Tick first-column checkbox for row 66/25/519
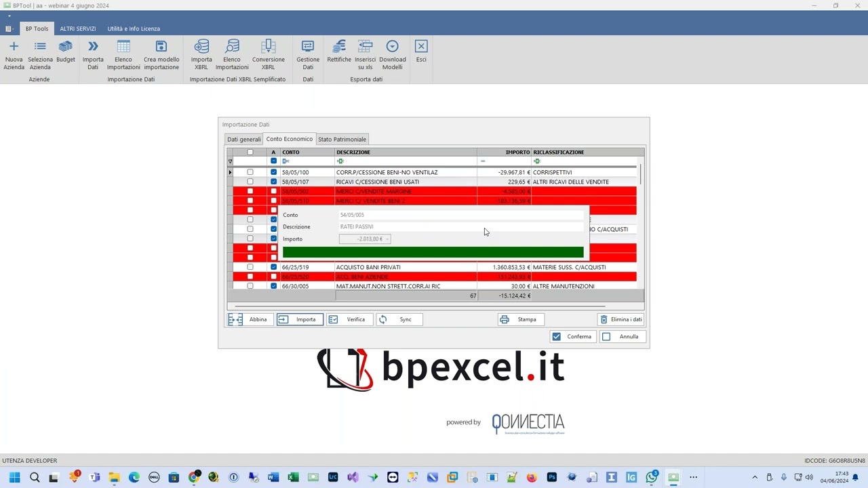This screenshot has width=868, height=488. [x=250, y=267]
